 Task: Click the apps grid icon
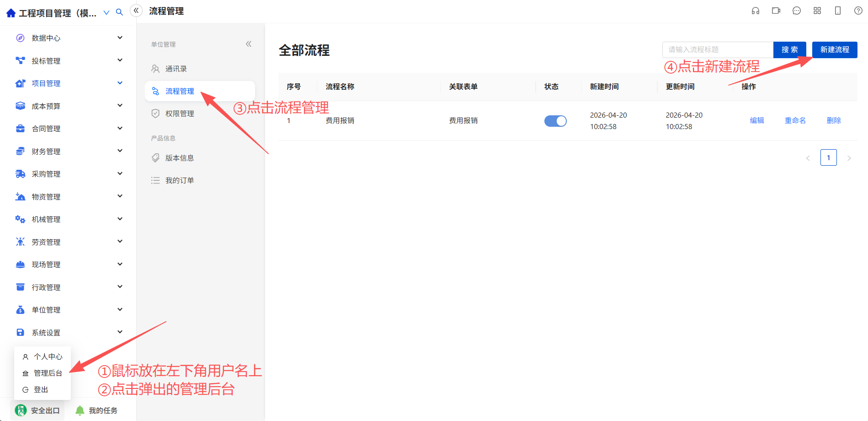tap(817, 11)
